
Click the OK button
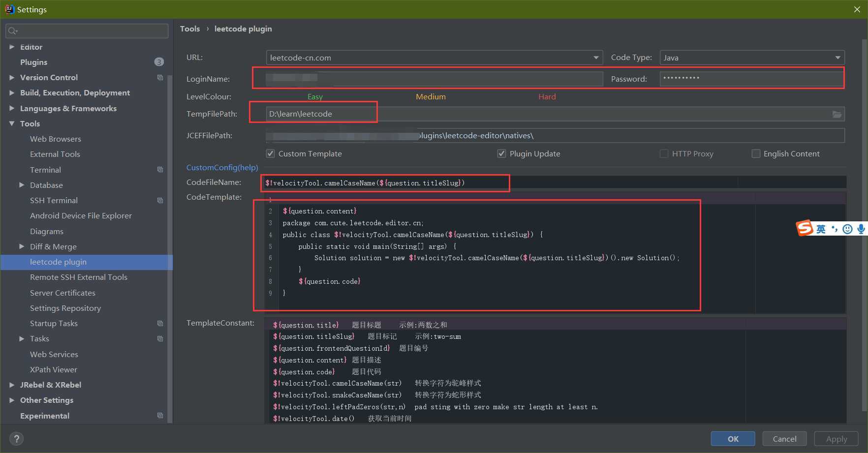733,439
